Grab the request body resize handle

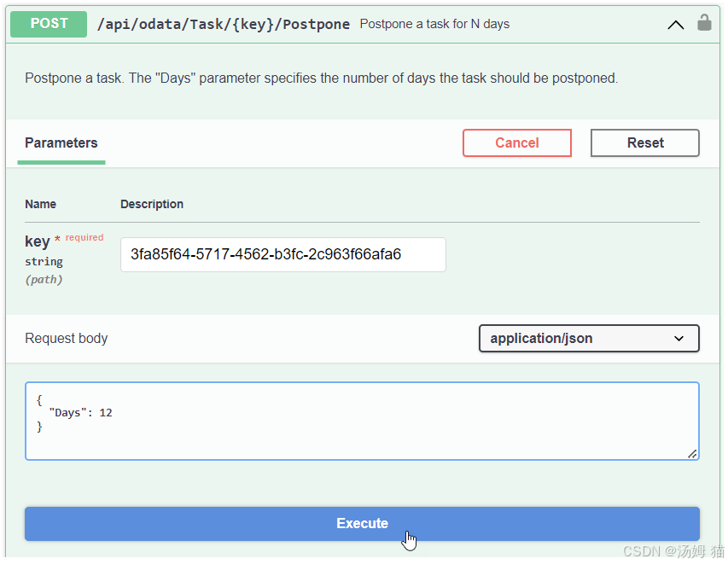692,454
